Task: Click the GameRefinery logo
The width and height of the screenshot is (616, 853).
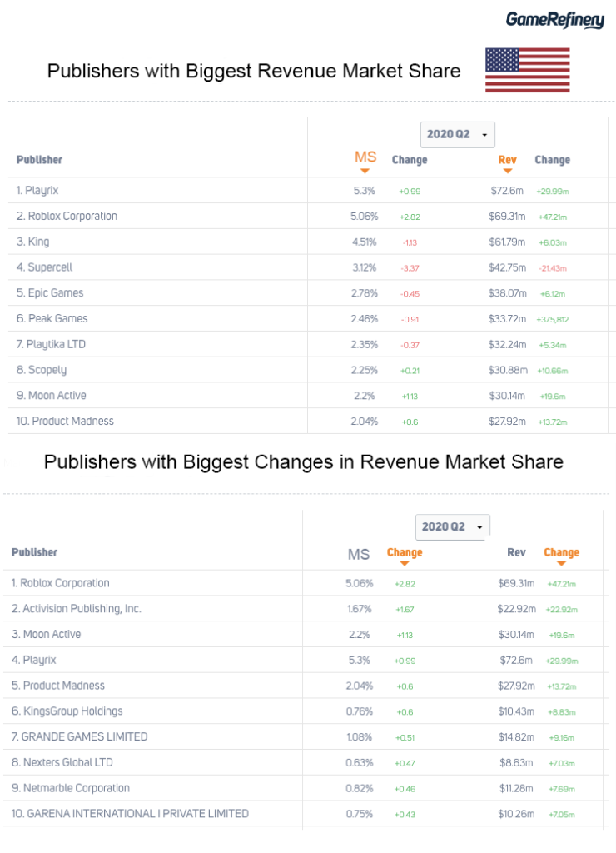Action: click(555, 20)
